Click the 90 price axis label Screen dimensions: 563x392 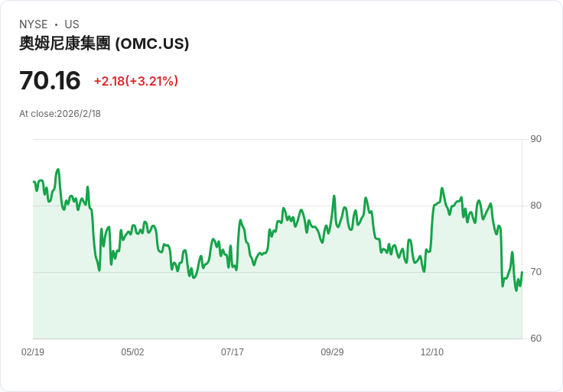[x=535, y=139]
